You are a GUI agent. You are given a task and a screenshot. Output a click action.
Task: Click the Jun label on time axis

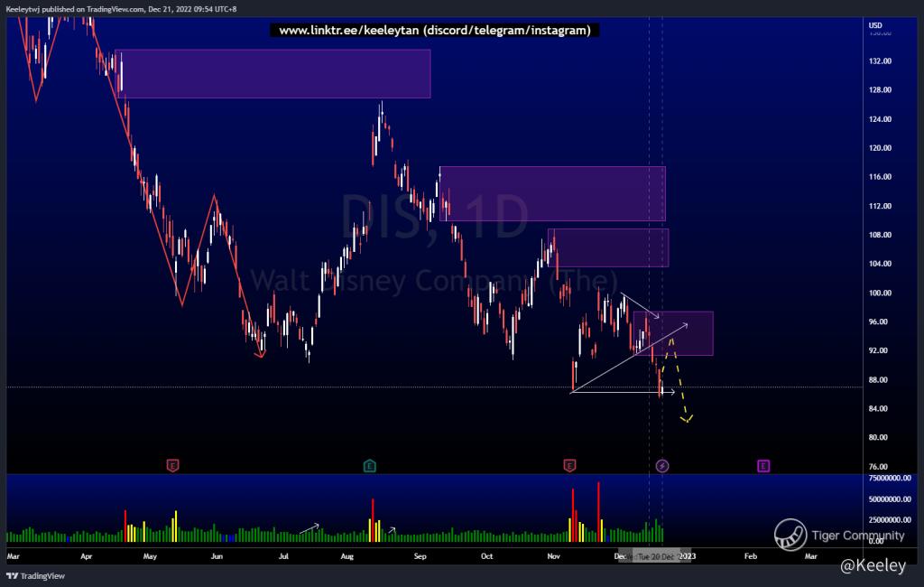(x=217, y=556)
